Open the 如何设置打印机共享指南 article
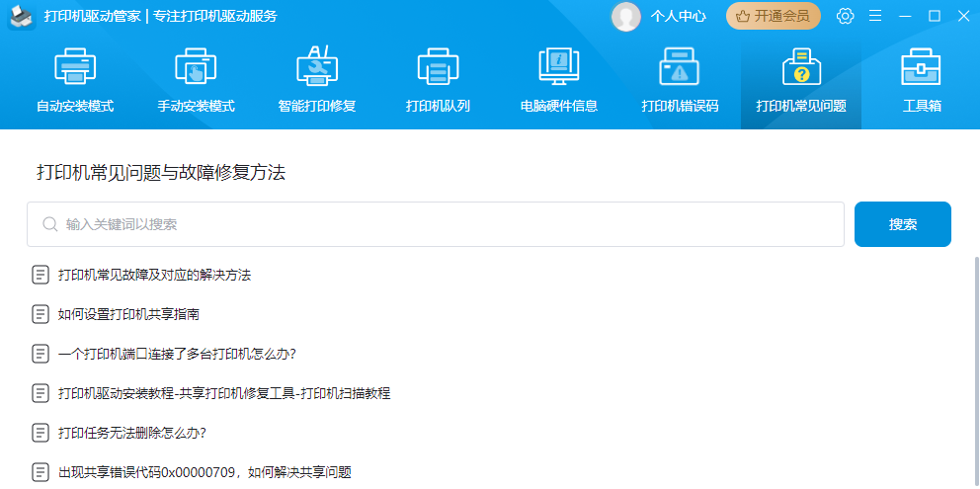Screen dimensions: 980x489 click(128, 314)
